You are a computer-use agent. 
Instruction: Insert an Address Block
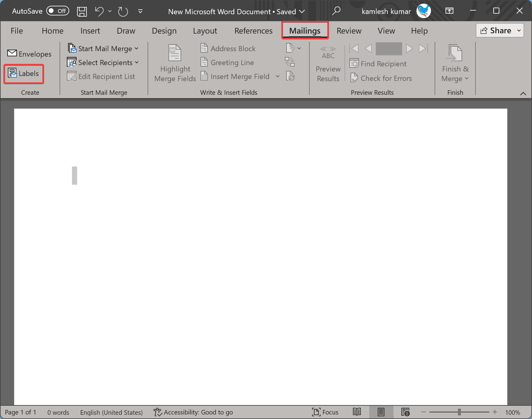[x=228, y=49]
